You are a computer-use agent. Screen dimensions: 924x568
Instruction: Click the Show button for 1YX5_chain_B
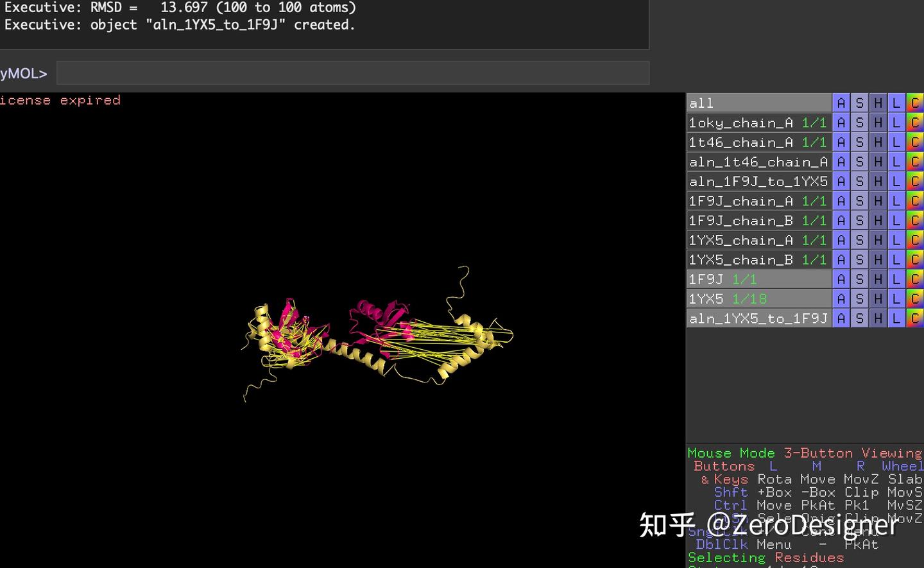point(859,259)
